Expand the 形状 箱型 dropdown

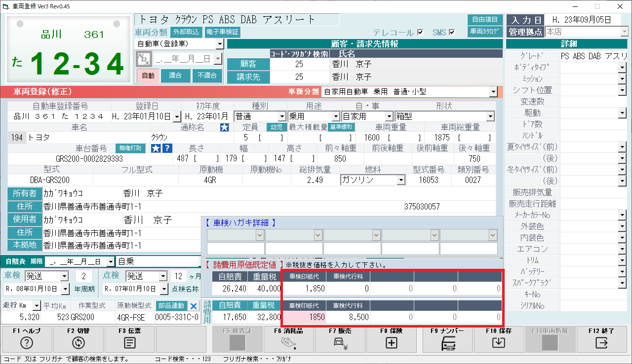[490, 117]
